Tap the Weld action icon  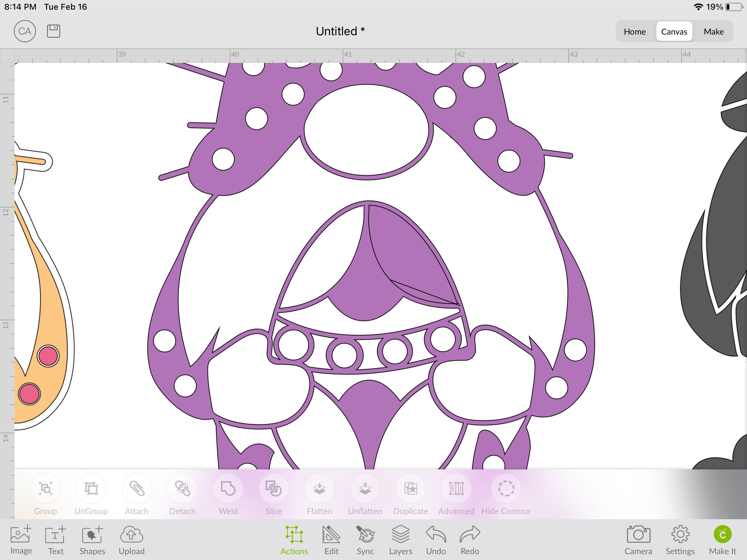(228, 488)
